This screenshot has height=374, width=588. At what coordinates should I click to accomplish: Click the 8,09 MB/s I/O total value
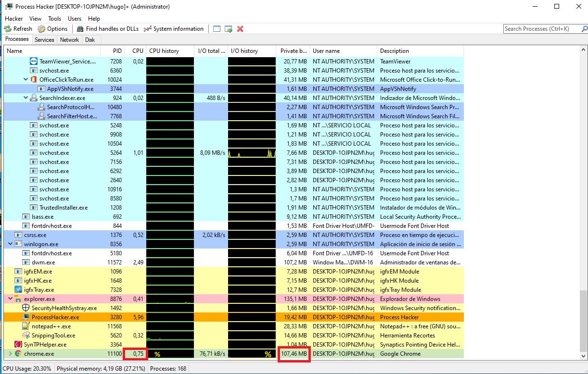tap(213, 153)
